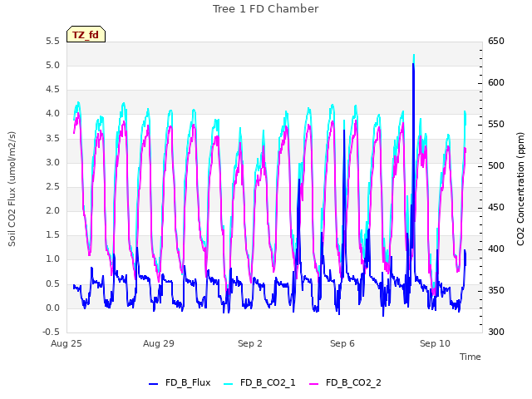Image resolution: width=532 pixels, height=399 pixels.
Task: Click the 2.0 left-axis tick label
Action: 52,210
